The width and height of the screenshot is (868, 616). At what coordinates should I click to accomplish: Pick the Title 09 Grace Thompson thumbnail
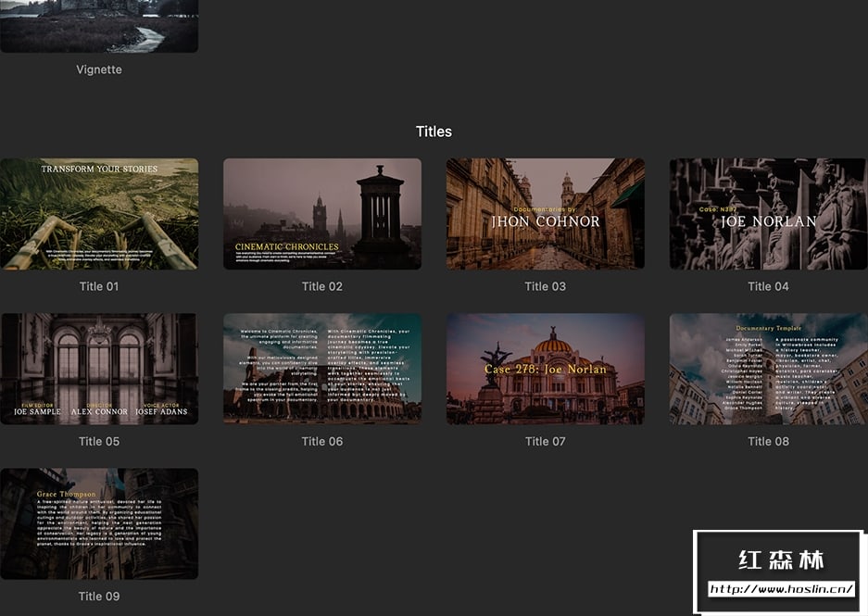click(99, 524)
